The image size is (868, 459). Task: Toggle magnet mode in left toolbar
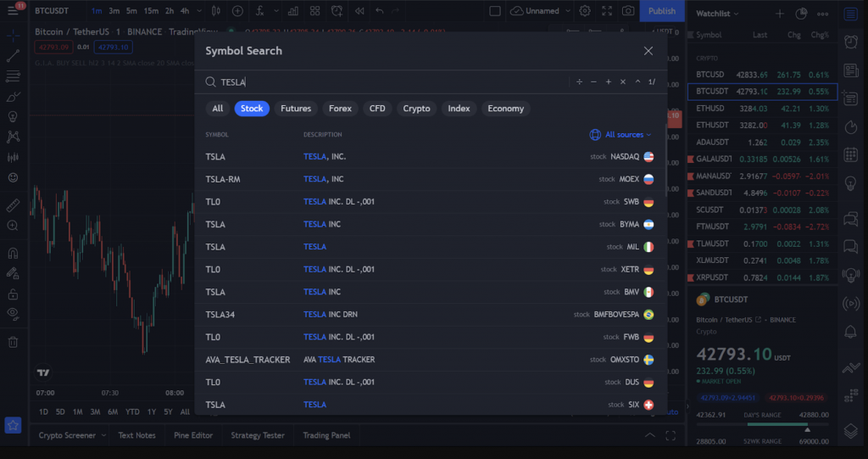pyautogui.click(x=13, y=254)
